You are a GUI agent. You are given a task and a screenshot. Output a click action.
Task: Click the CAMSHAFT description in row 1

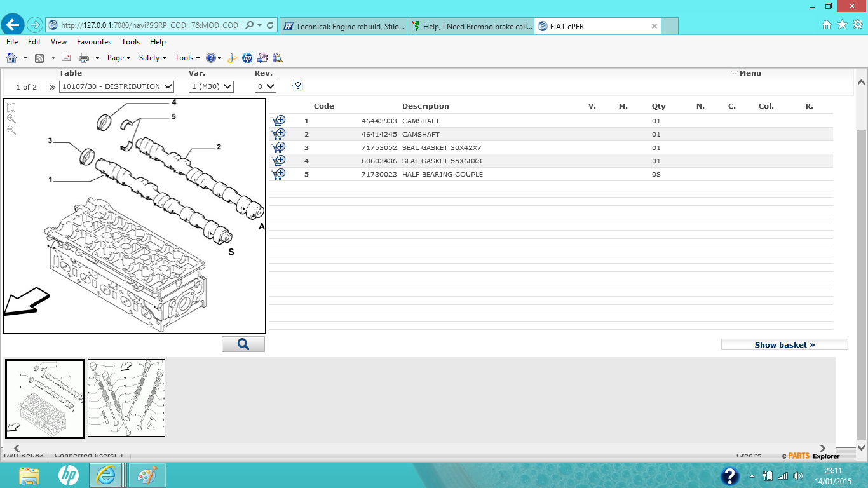tap(421, 121)
